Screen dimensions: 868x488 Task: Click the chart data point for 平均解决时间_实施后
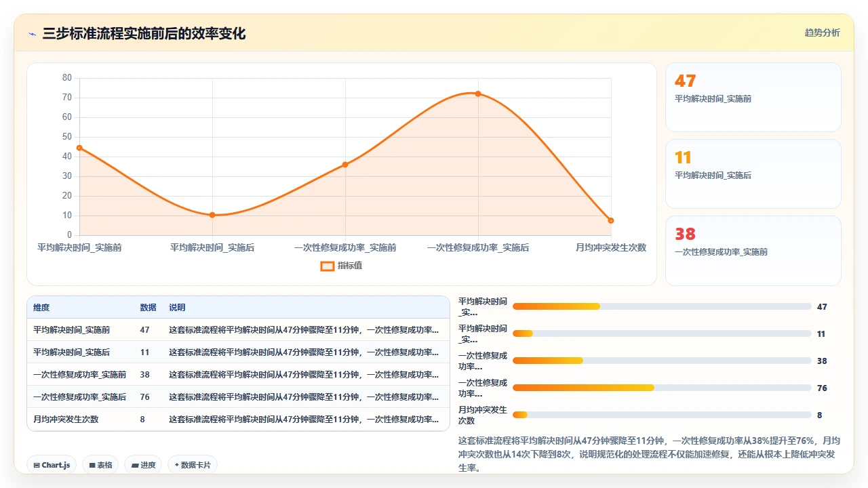point(212,215)
